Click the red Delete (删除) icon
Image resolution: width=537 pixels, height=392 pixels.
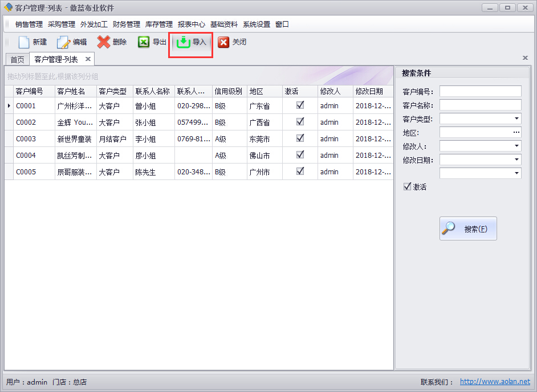click(104, 42)
